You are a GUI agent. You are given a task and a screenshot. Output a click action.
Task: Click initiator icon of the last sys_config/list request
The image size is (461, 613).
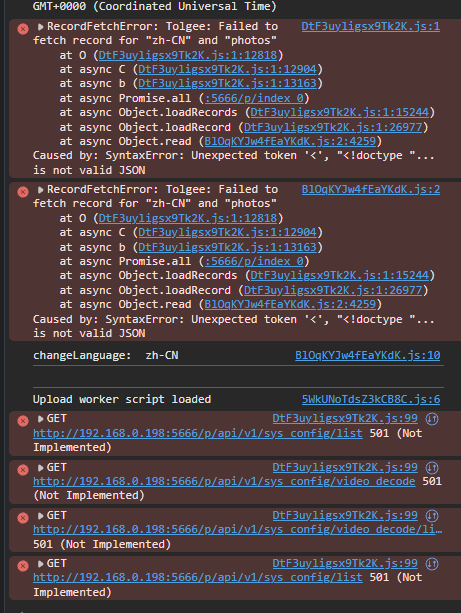pos(432,564)
